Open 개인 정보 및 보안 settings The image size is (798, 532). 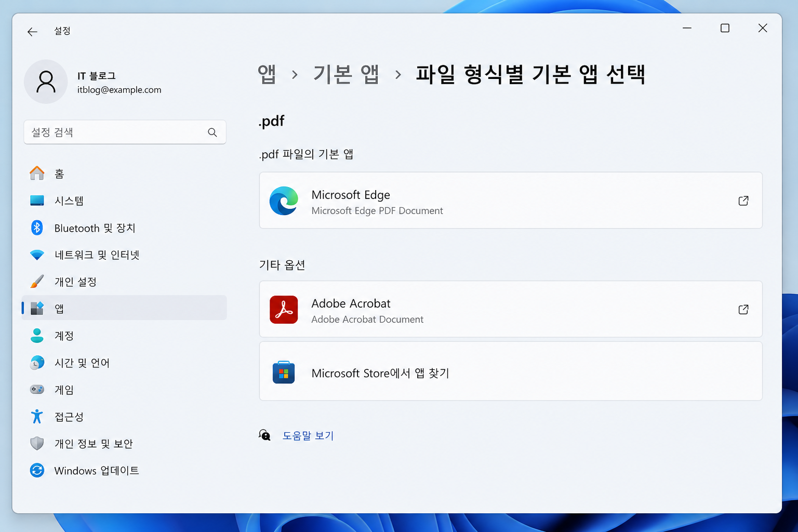124,444
